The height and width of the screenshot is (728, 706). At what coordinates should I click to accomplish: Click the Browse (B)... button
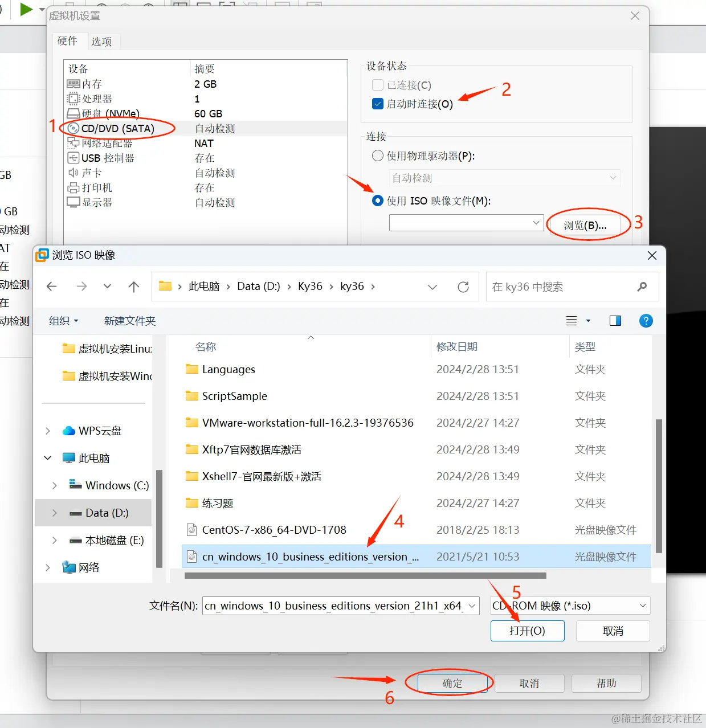[x=585, y=225]
